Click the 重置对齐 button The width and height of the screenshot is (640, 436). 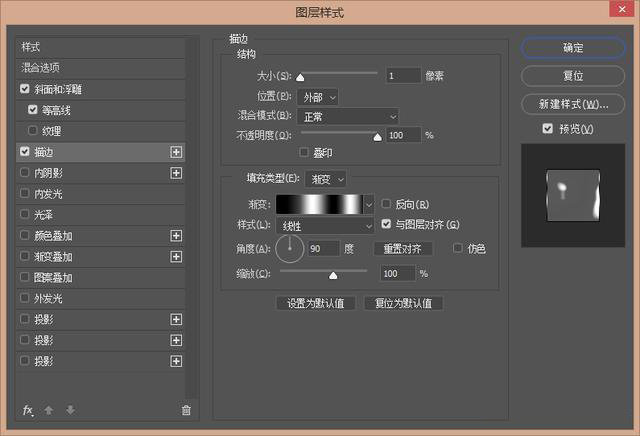tap(403, 249)
